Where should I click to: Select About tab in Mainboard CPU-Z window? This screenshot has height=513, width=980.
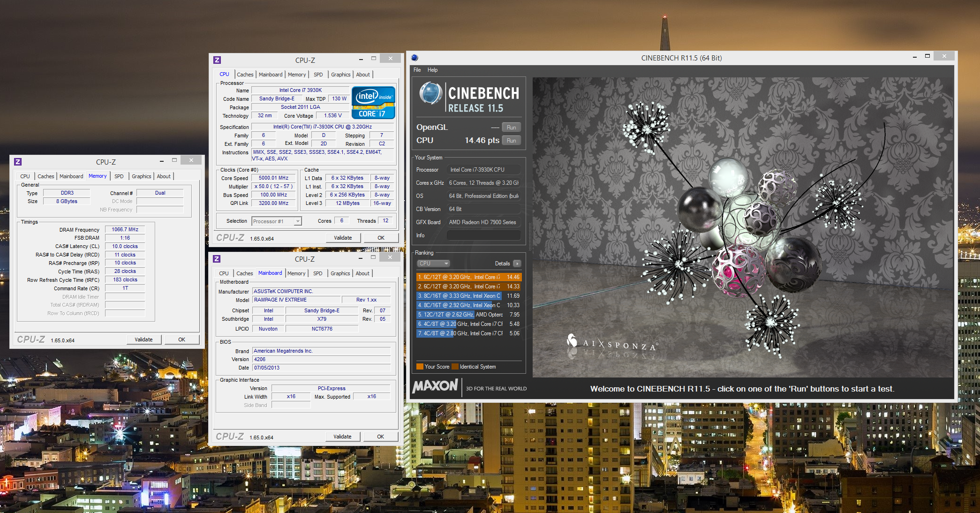(x=362, y=273)
